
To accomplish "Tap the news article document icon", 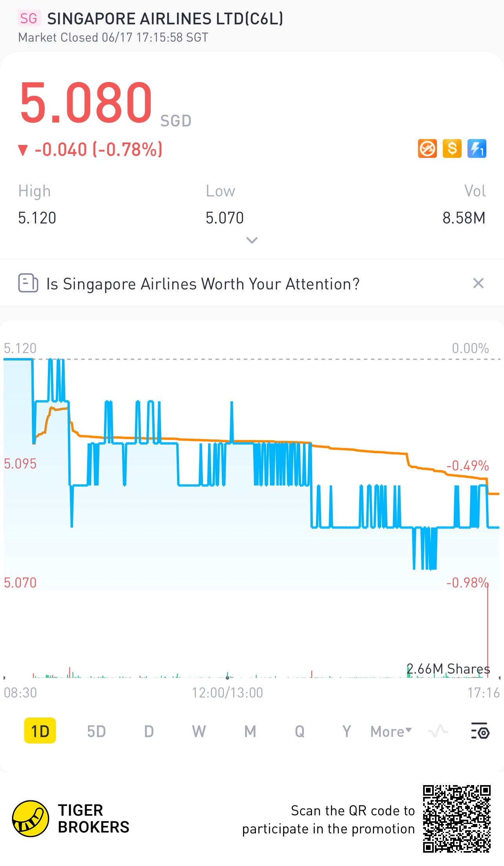I will pyautogui.click(x=28, y=283).
